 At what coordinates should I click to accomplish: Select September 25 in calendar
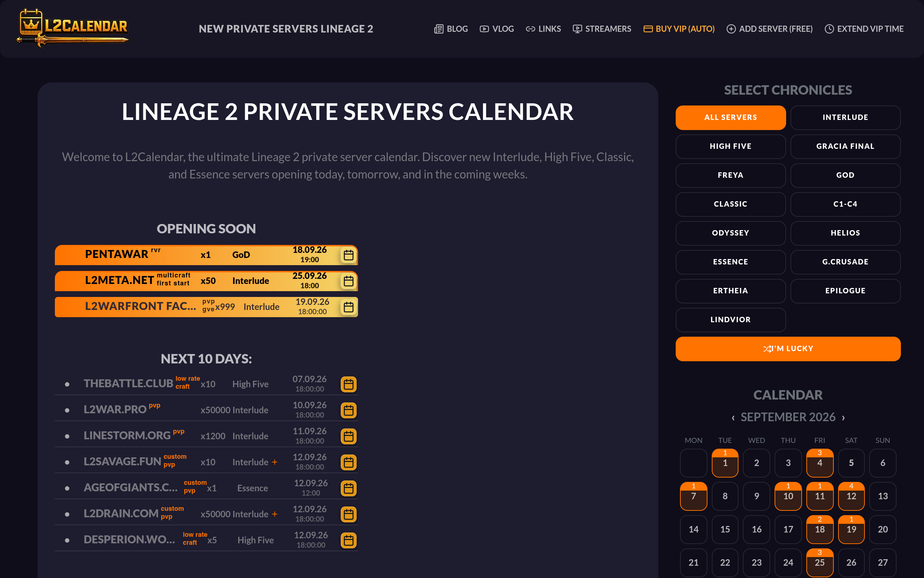pos(819,563)
